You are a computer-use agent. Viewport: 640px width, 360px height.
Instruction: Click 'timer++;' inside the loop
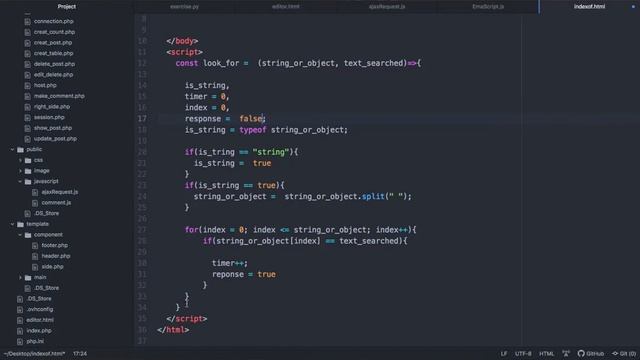click(230, 263)
